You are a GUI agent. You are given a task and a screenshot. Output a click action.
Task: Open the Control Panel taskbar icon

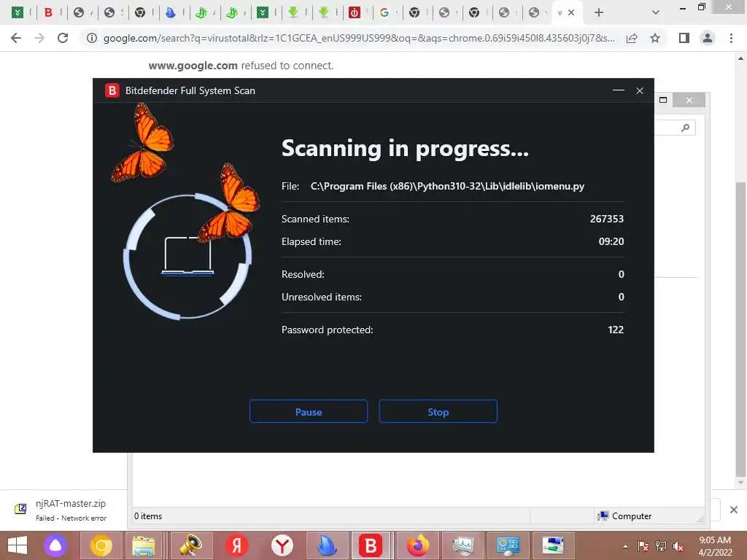point(508,545)
